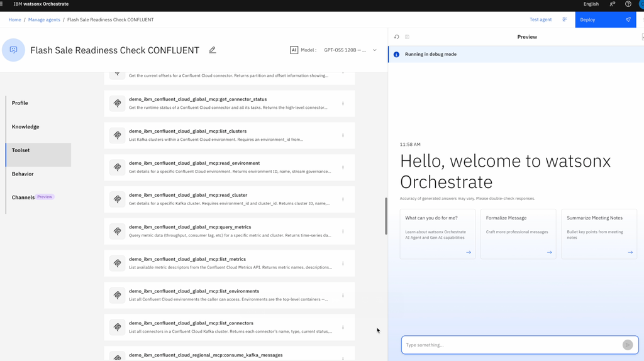Click the Deploy paper plane icon
Image resolution: width=644 pixels, height=361 pixels.
point(628,19)
